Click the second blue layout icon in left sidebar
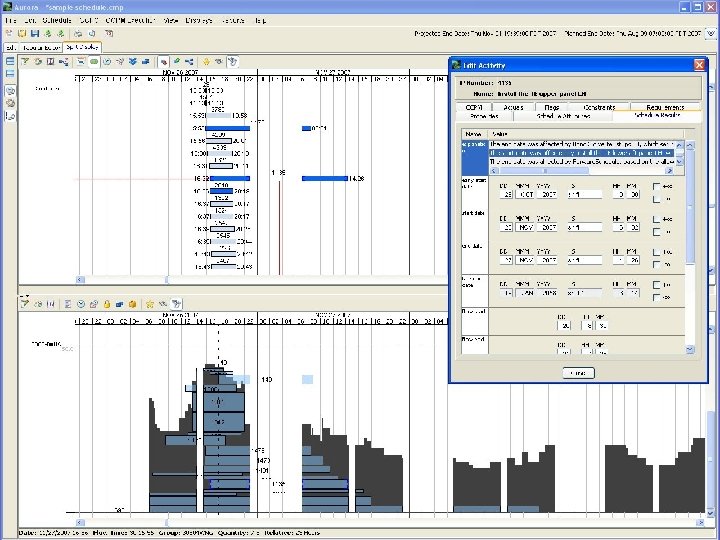This screenshot has height=540, width=720. pos(10,73)
